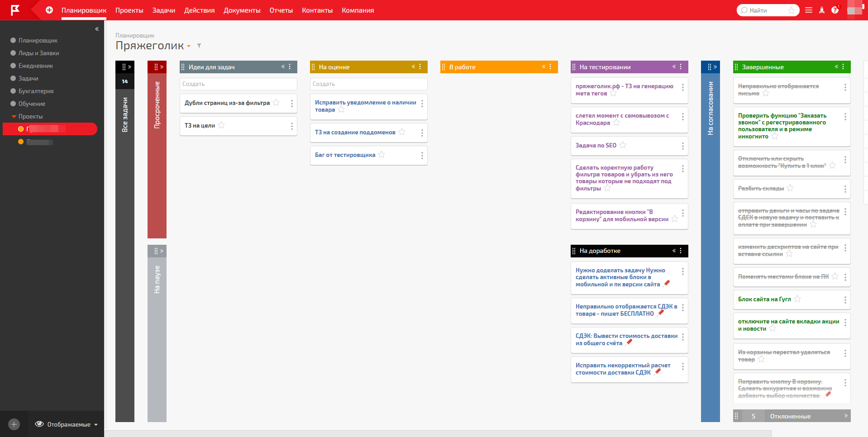Click the filter funnel icon beside Пряжеголик

(199, 46)
